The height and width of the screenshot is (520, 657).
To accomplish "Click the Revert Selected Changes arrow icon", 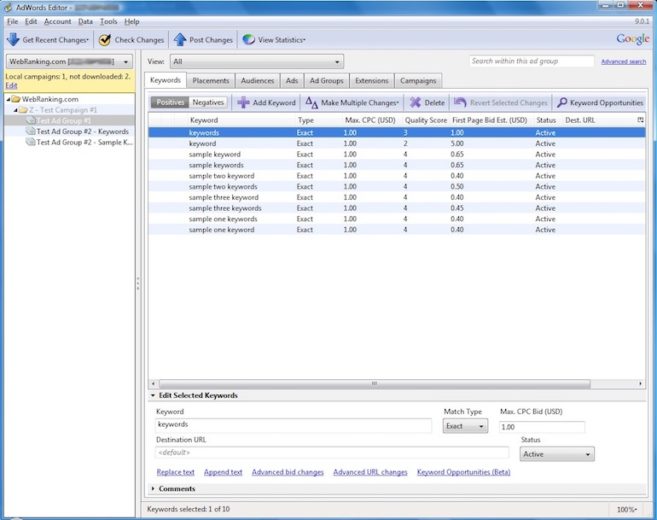I will pyautogui.click(x=460, y=102).
